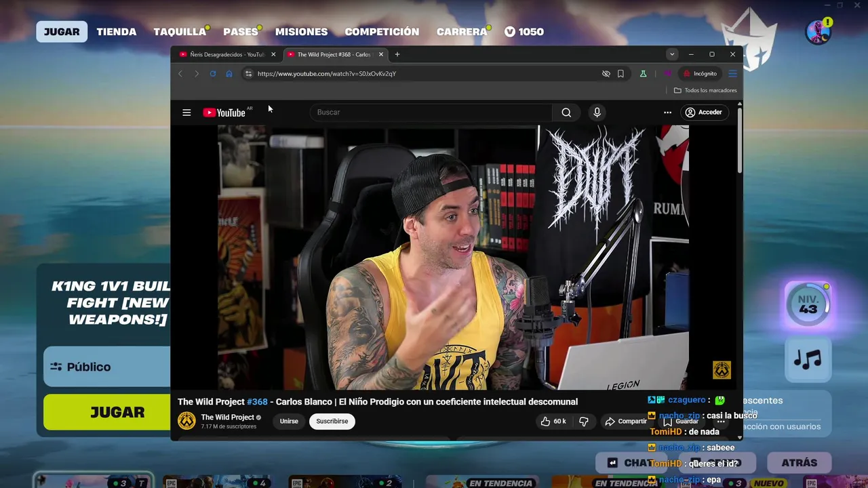
Task: Open the COMPETICIÓN tab in Fortnite
Action: (382, 32)
